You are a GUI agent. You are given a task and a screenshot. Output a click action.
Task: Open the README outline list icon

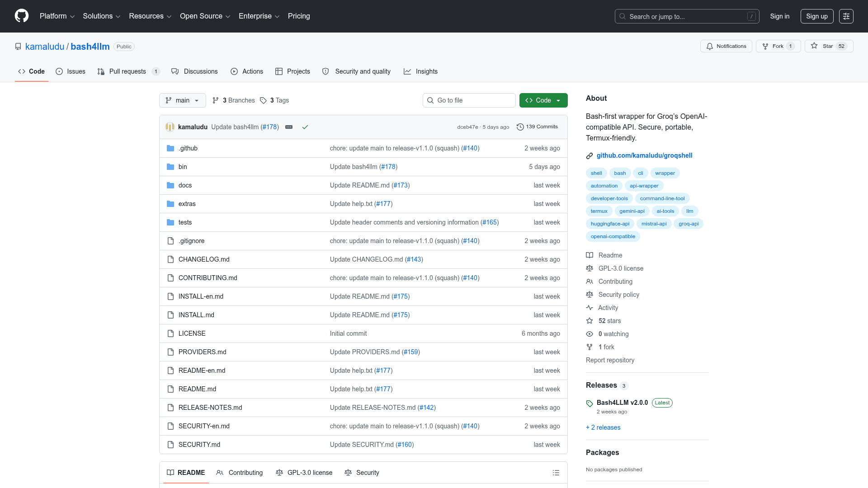pos(556,473)
